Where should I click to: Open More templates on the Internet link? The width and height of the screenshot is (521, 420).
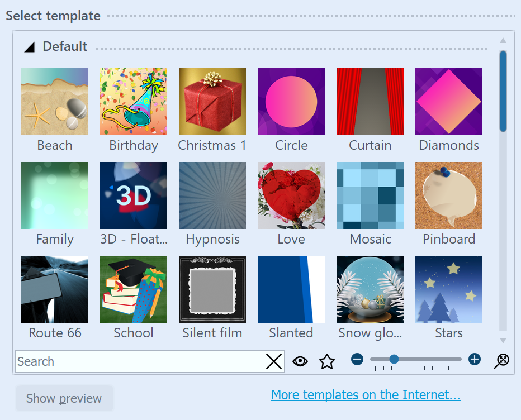[x=365, y=395]
